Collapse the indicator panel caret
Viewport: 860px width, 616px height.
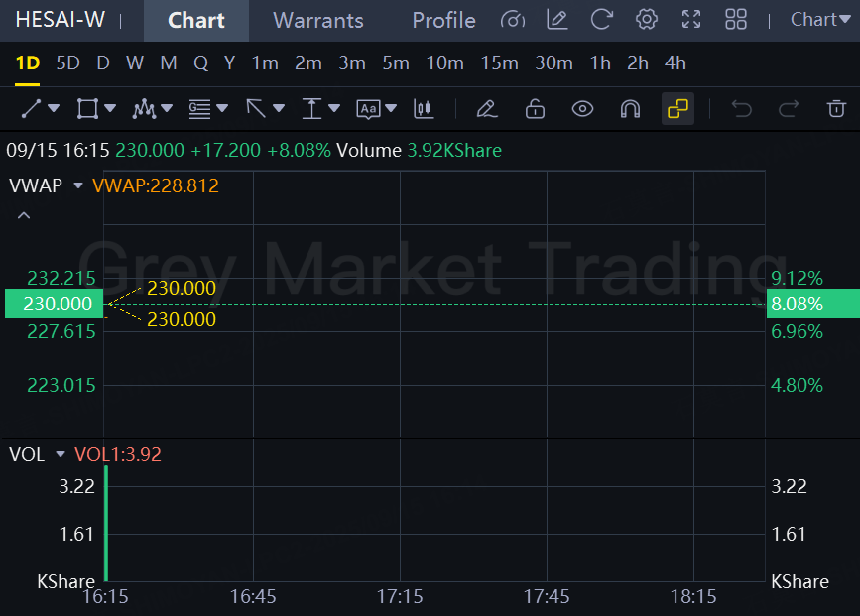click(24, 215)
